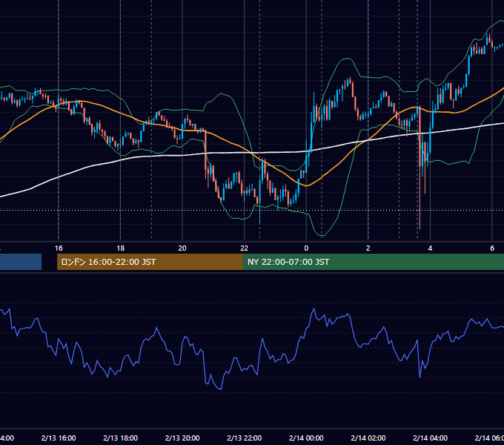Click the long red wick candle before 4:00
Image resolution: width=504 pixels, height=445 pixels.
[x=420, y=167]
